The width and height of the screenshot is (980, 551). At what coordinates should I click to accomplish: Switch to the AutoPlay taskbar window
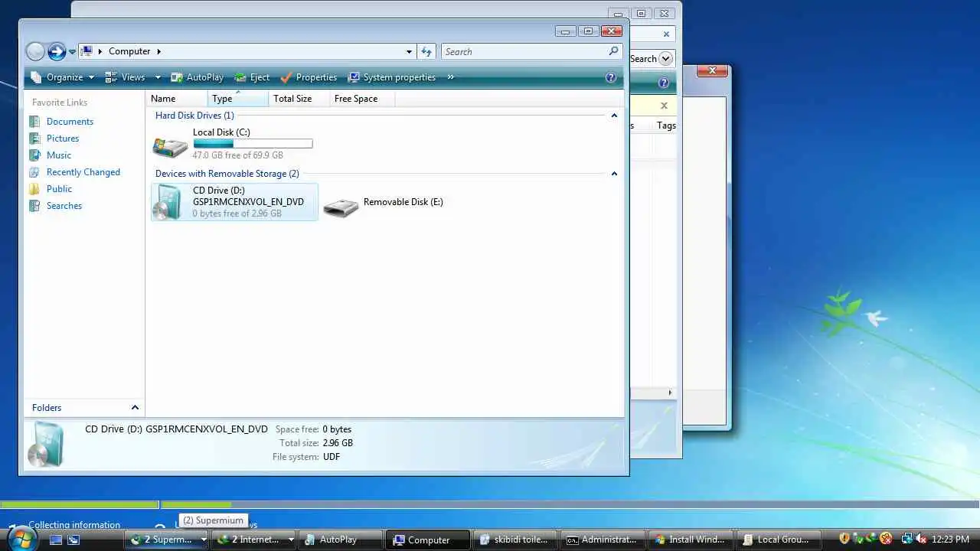point(340,540)
